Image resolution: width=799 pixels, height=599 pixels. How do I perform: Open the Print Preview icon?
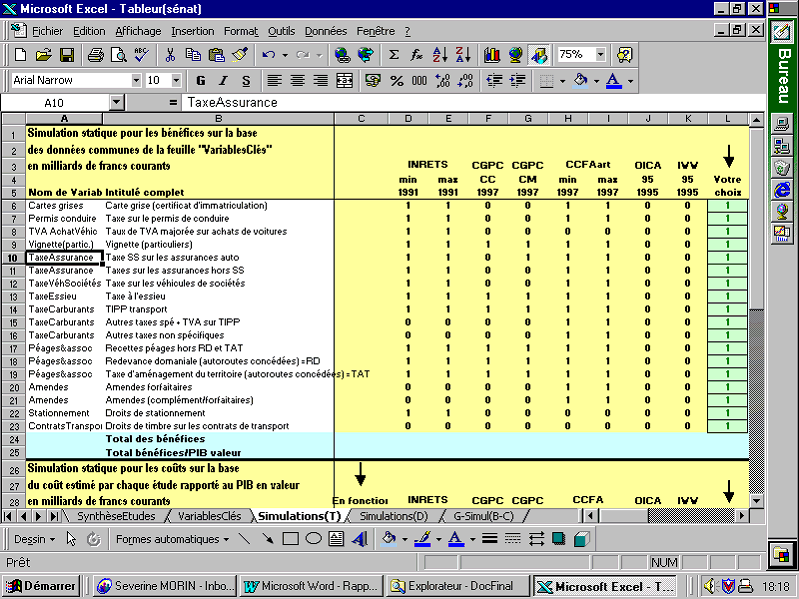pos(116,55)
